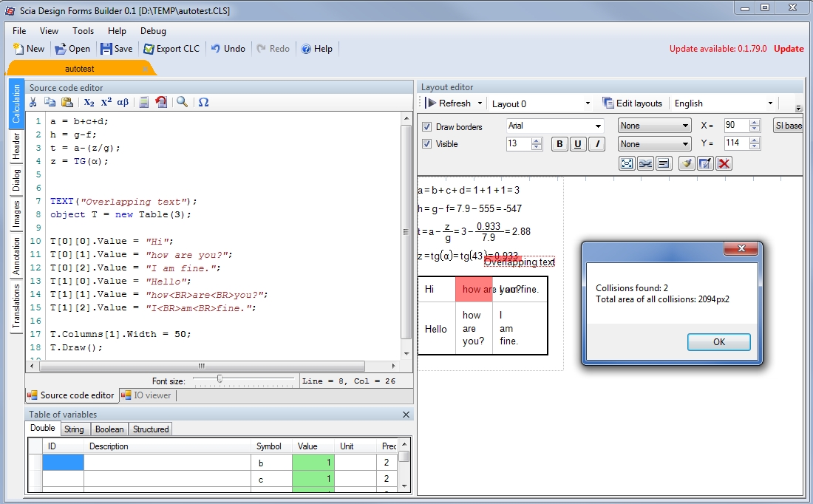Click the red arrow document icon
Image resolution: width=813 pixels, height=504 pixels.
click(x=161, y=102)
